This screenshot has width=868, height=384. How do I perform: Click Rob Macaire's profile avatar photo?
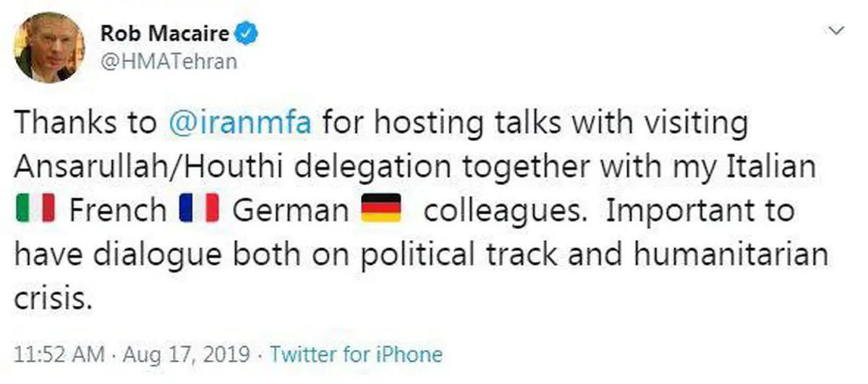point(49,47)
